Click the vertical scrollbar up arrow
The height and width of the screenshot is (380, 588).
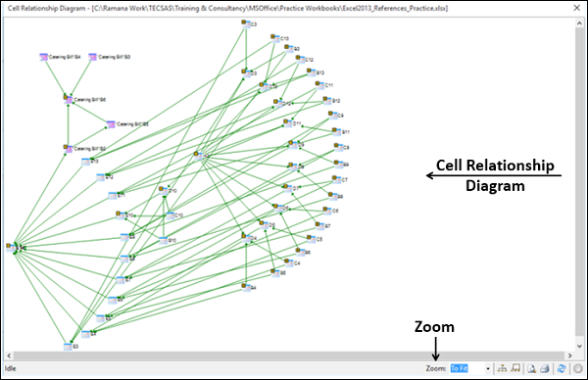(x=579, y=24)
